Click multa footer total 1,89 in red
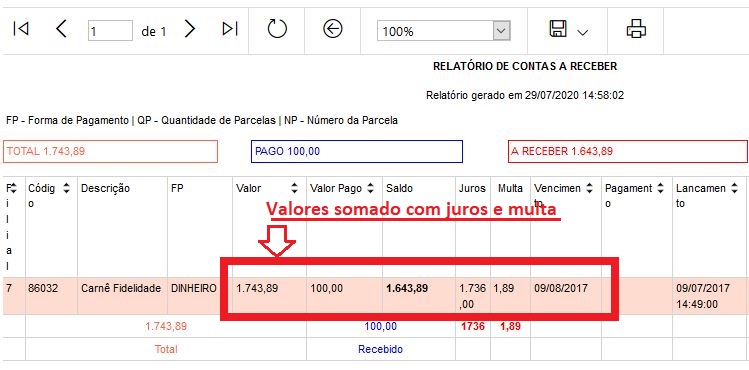This screenshot has height=370, width=749. click(x=510, y=327)
